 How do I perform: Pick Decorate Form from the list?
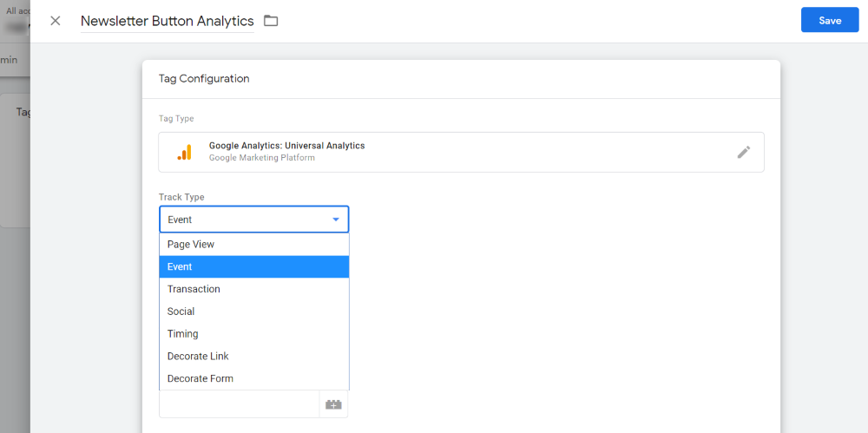tap(254, 378)
